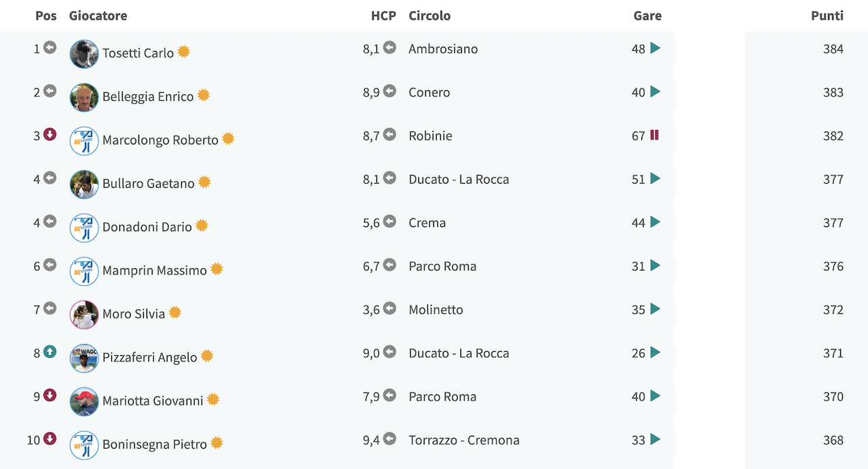Screen dimensions: 868x469
Task: Open Marcolongo Roberto's player profile
Action: pyautogui.click(x=160, y=140)
